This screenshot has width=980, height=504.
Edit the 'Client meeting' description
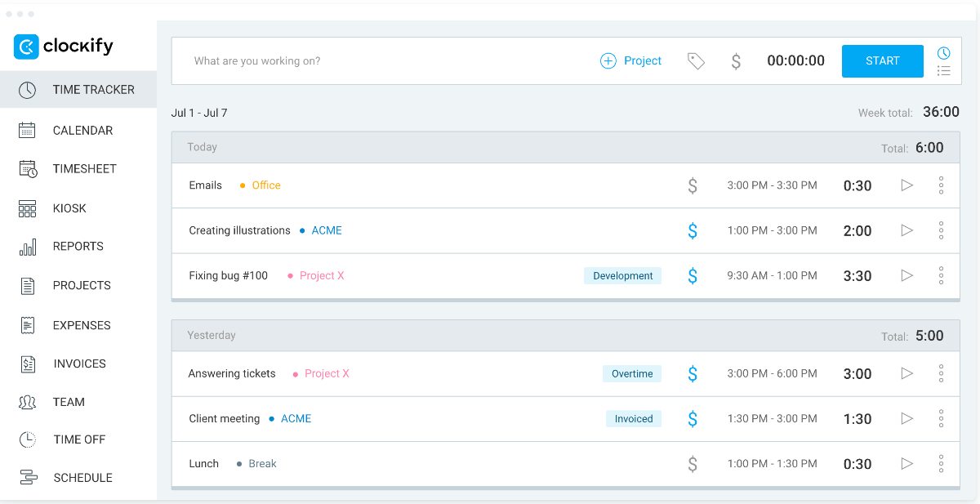pos(225,419)
